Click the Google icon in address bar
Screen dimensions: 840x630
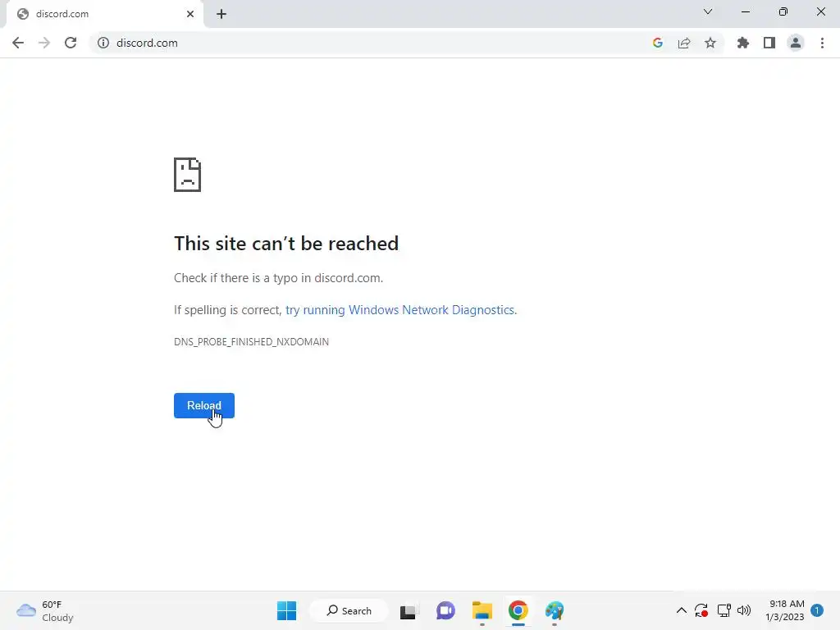click(x=658, y=43)
